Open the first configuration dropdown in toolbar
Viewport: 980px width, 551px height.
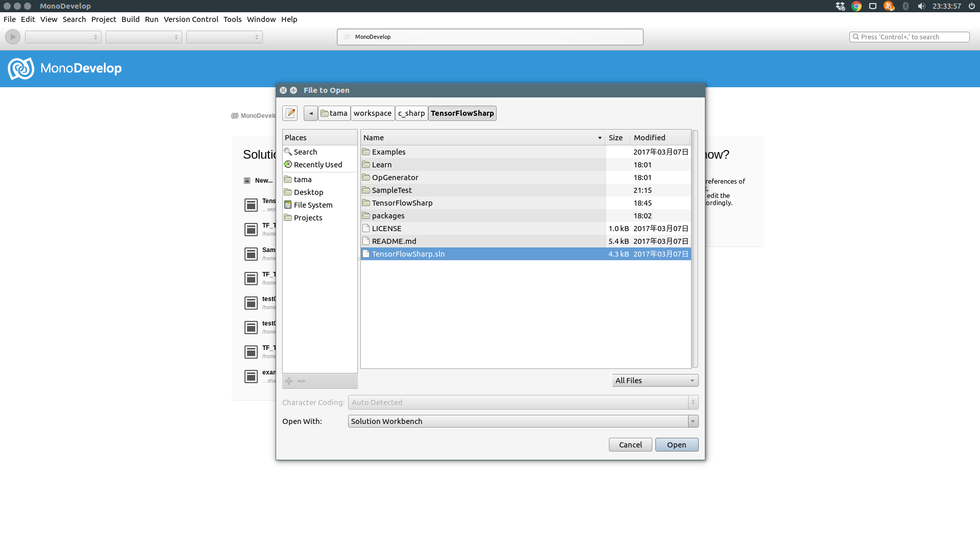coord(63,37)
